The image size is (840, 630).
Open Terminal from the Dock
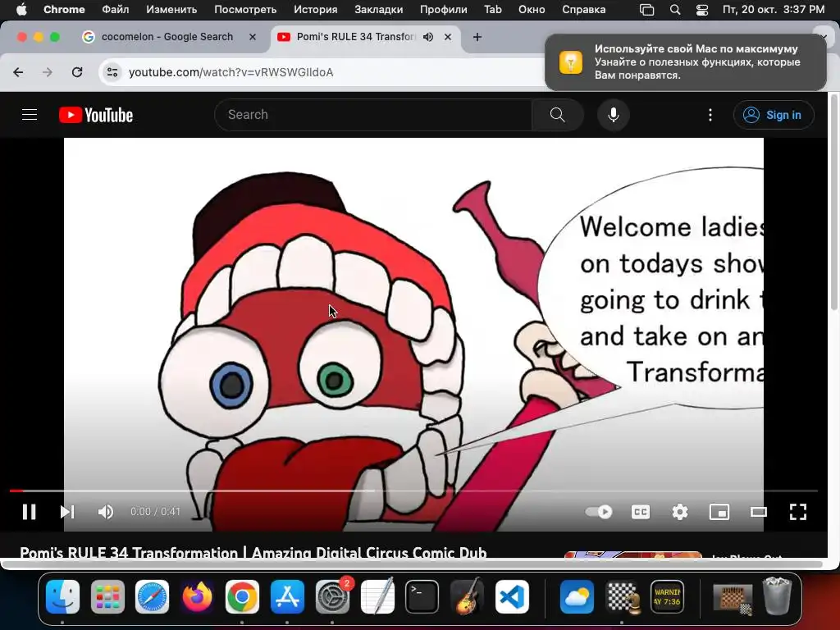(x=422, y=596)
